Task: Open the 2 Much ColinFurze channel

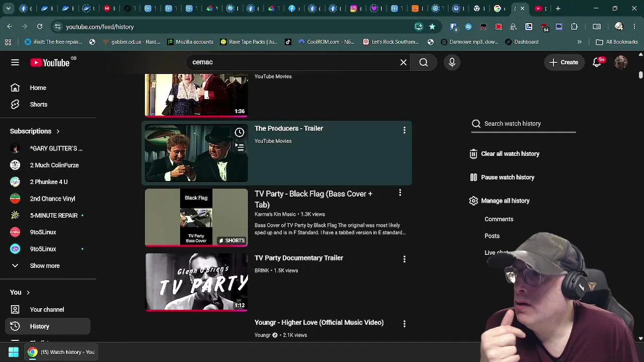Action: 48,165
